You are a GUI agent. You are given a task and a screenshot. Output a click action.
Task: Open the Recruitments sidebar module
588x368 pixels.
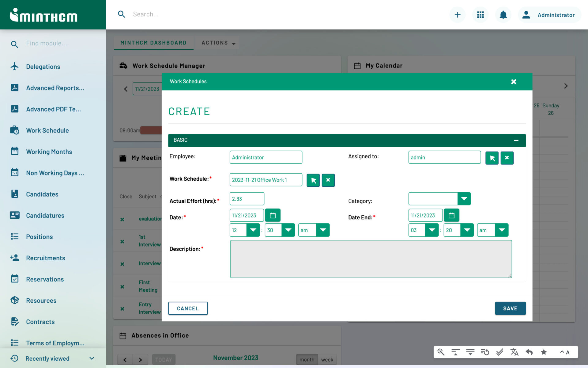(45, 258)
